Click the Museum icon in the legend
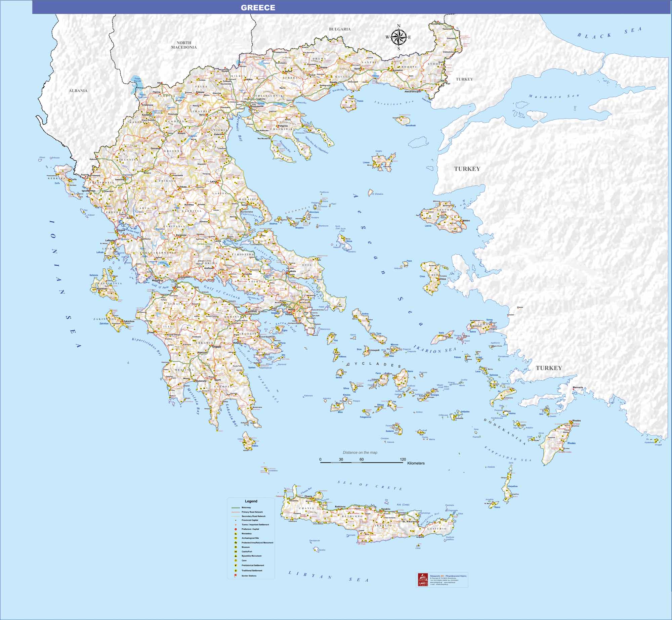Viewport: 672px width, 620px height. click(x=236, y=547)
